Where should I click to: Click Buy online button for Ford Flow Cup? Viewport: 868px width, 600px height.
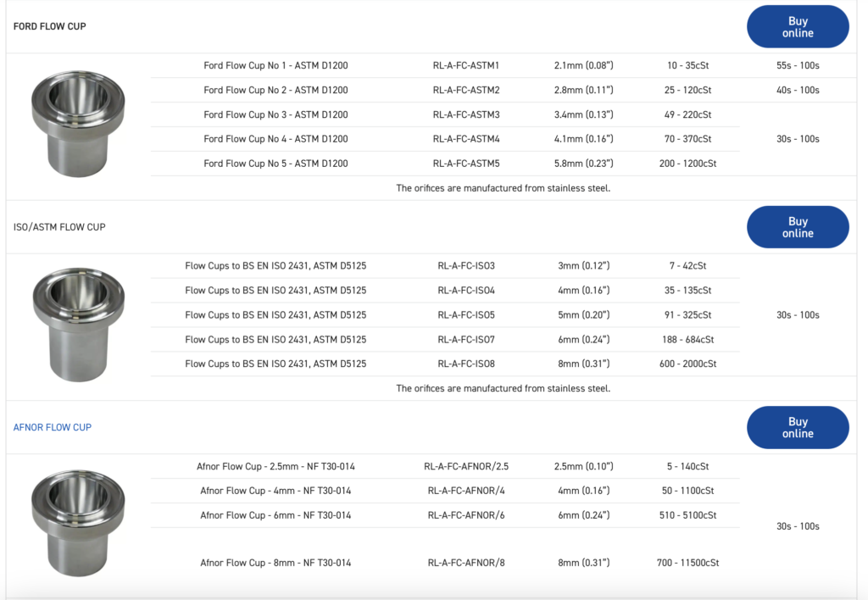point(797,27)
